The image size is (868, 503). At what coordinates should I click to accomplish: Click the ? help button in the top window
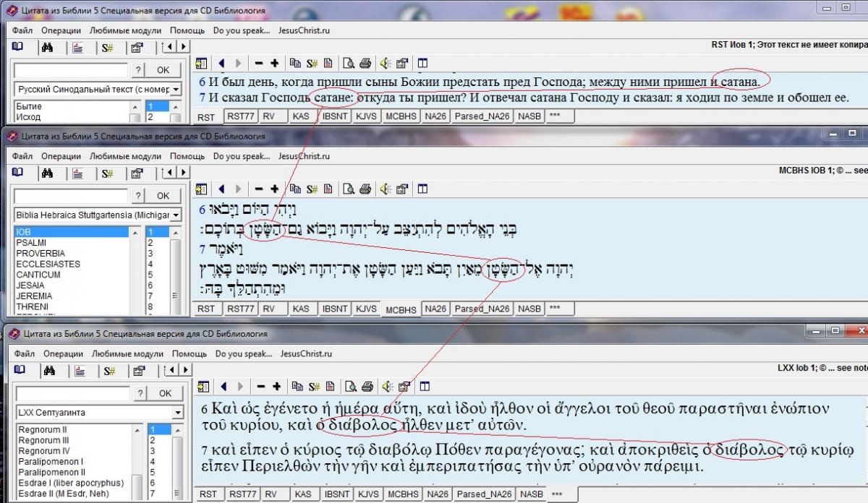click(x=137, y=70)
